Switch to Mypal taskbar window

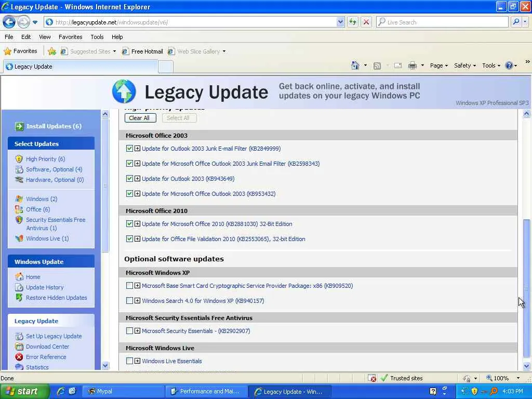point(123,391)
